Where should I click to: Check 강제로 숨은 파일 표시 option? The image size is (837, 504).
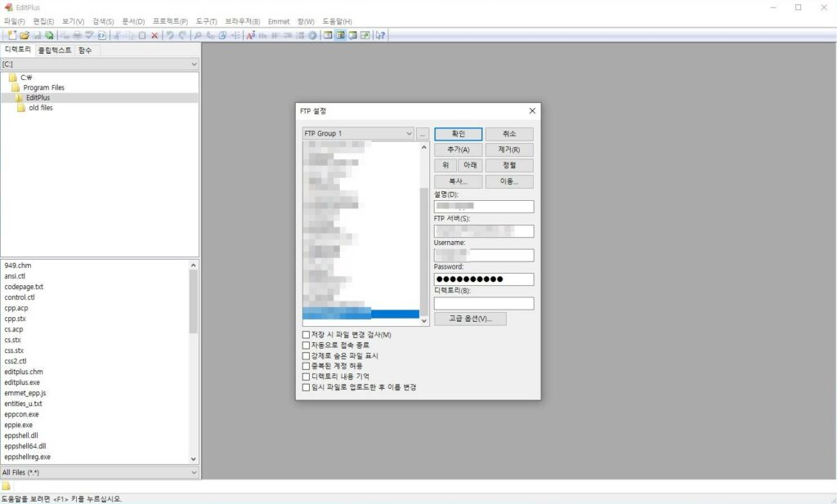(306, 355)
